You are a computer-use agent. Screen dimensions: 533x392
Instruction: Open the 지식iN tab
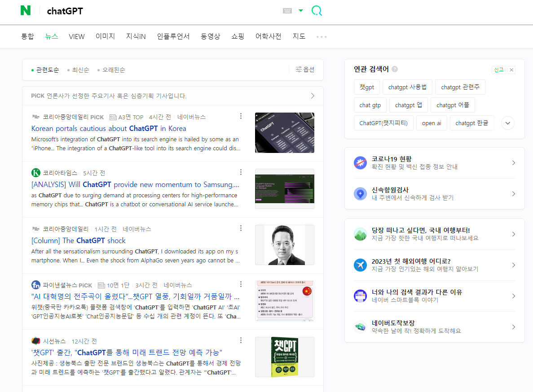(x=136, y=36)
